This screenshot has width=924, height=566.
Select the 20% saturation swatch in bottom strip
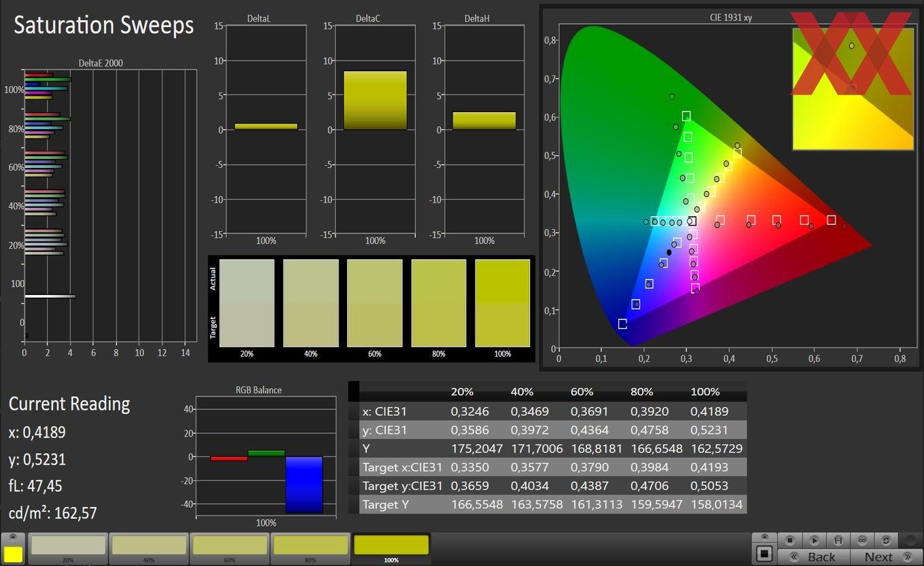click(x=68, y=548)
